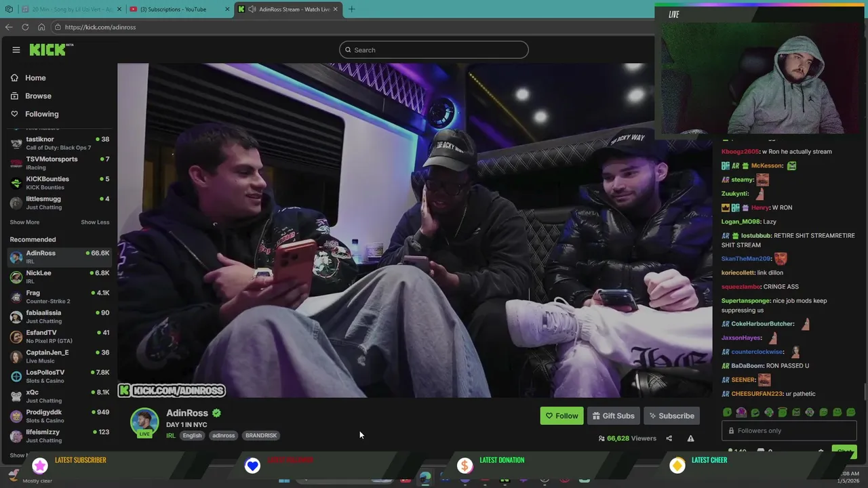Screen dimensions: 868x488
Task: Open Frag Counter-Strike 2 channel
Action: pyautogui.click(x=59, y=297)
